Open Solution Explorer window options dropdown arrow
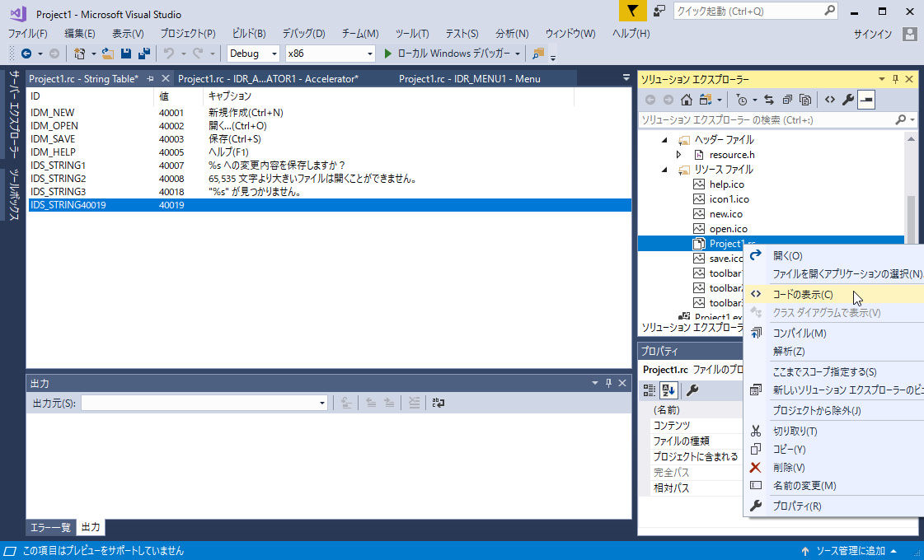Viewport: 924px width, 560px height. [882, 80]
